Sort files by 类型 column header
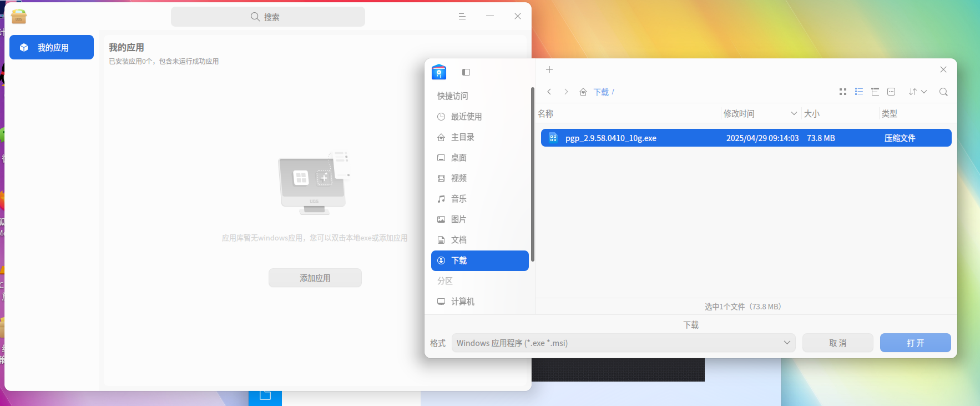This screenshot has width=980, height=406. 890,114
